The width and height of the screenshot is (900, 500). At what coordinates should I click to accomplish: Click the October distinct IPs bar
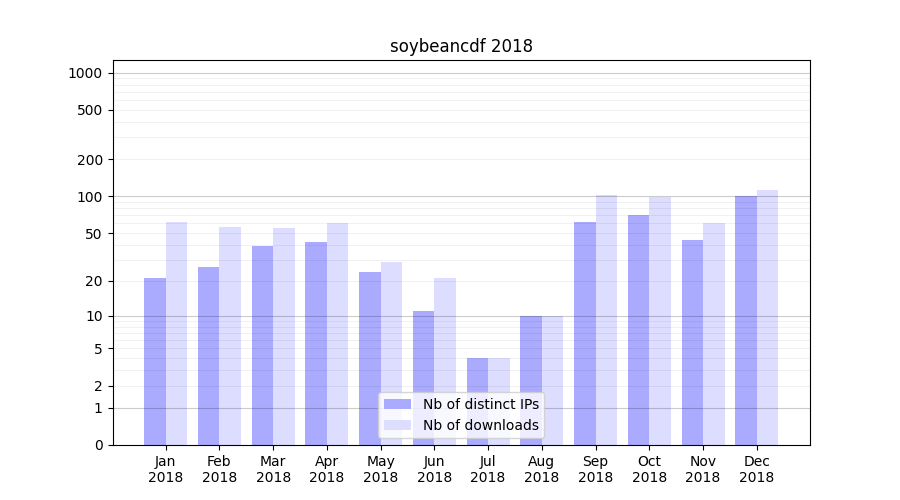click(638, 330)
